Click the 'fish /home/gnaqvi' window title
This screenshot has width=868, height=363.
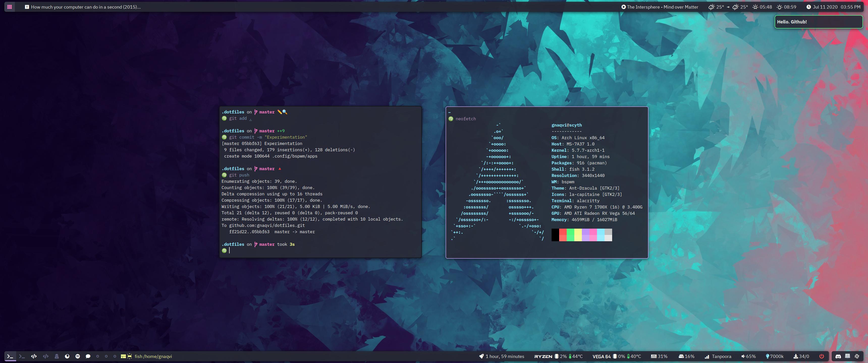coord(153,356)
